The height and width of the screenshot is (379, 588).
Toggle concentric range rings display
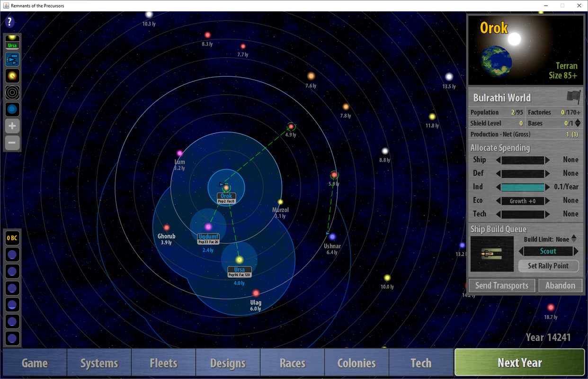(x=12, y=93)
